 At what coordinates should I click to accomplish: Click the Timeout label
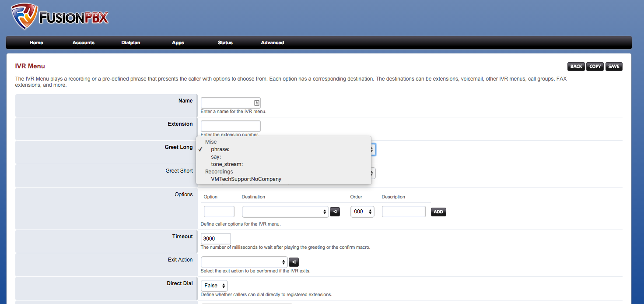(182, 237)
